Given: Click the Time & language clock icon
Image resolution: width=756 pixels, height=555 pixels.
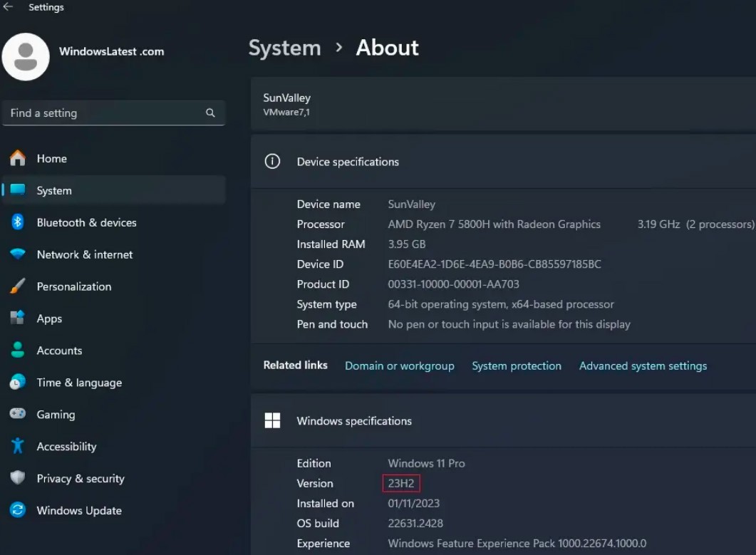Looking at the screenshot, I should click(18, 382).
